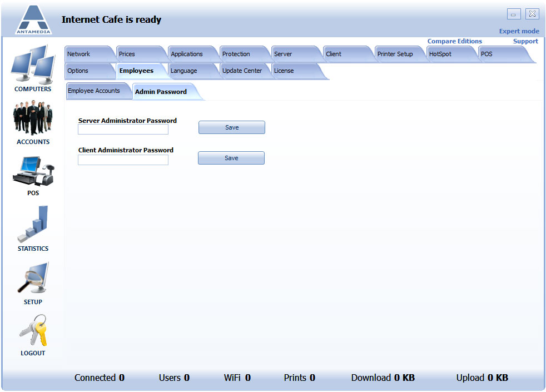Open the Statistics bar chart icon
Viewport: 546px width, 392px height.
pyautogui.click(x=33, y=224)
